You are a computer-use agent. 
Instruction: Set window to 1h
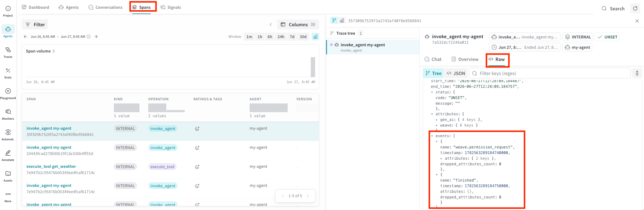pyautogui.click(x=260, y=37)
